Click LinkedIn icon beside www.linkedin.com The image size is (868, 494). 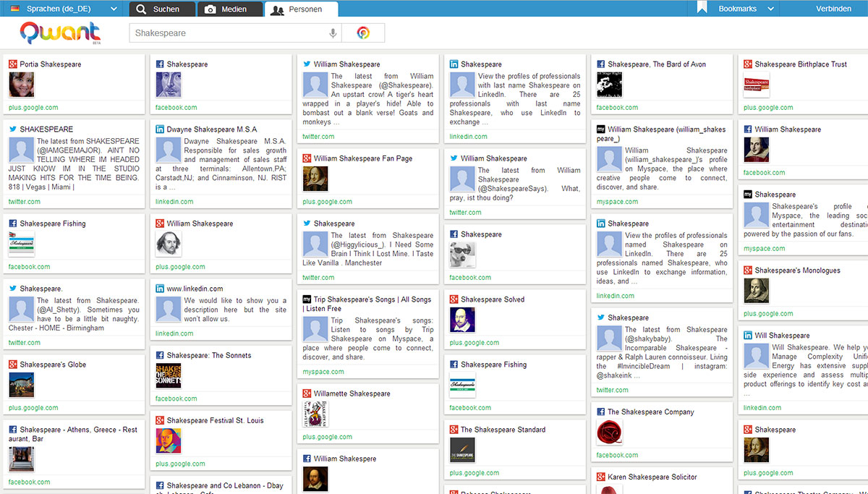click(x=160, y=289)
